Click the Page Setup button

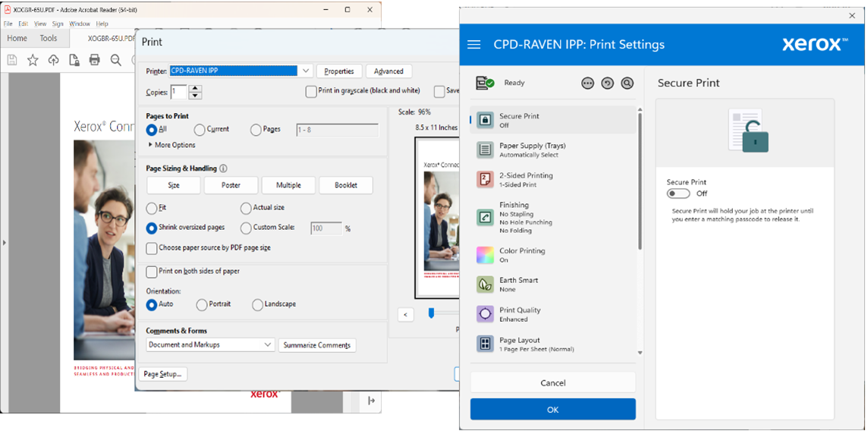(x=162, y=374)
